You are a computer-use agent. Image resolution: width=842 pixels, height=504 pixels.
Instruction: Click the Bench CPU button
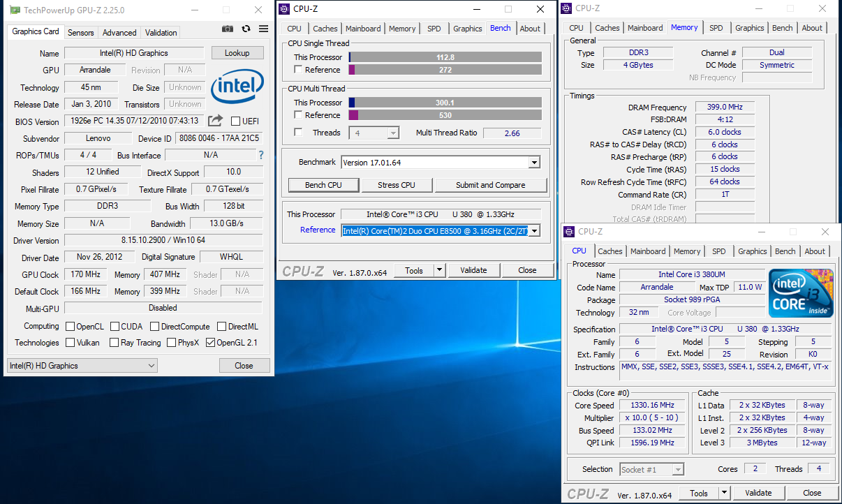[324, 185]
